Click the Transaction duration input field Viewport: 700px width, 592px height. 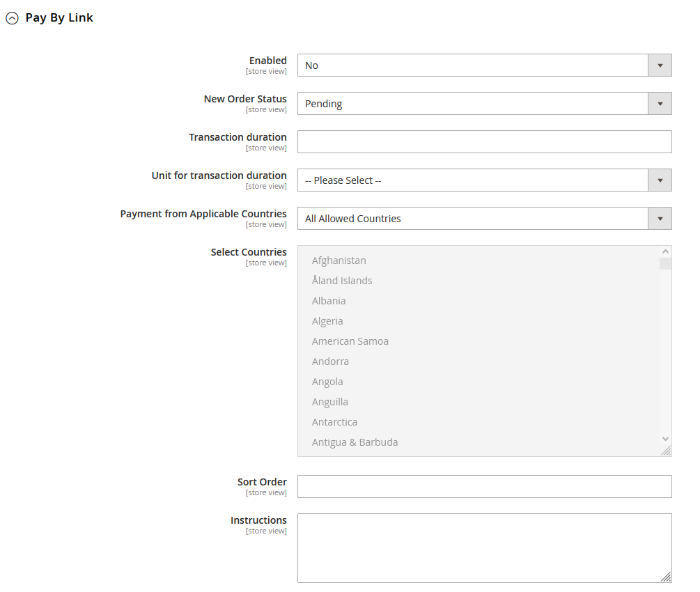484,142
